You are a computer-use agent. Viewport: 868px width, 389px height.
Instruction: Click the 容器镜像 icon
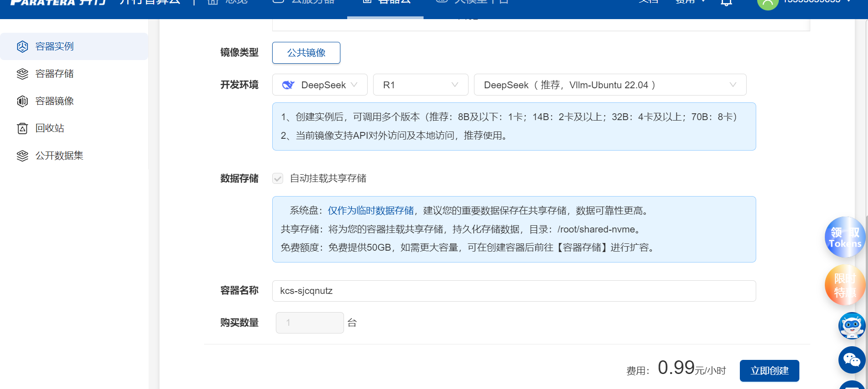[22, 101]
